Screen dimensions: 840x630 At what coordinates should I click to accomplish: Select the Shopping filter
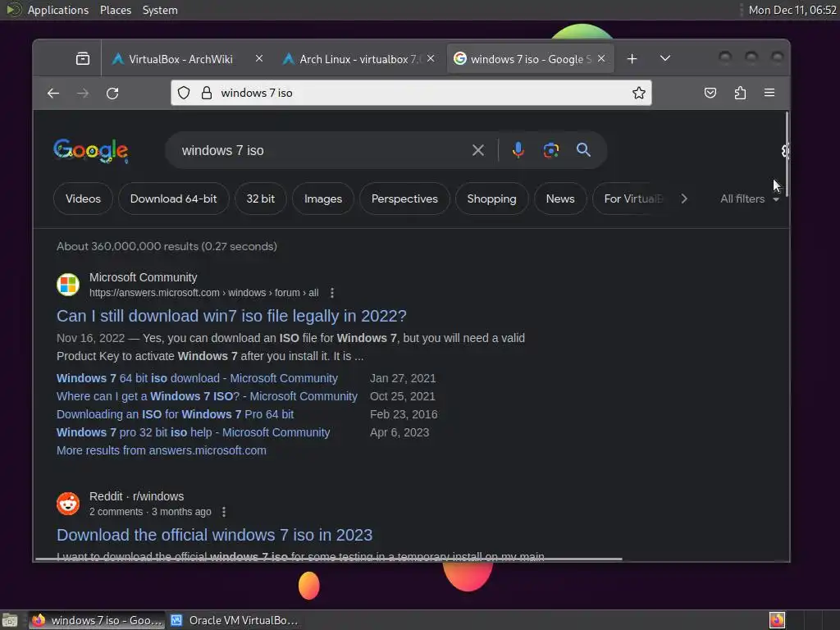coord(492,199)
